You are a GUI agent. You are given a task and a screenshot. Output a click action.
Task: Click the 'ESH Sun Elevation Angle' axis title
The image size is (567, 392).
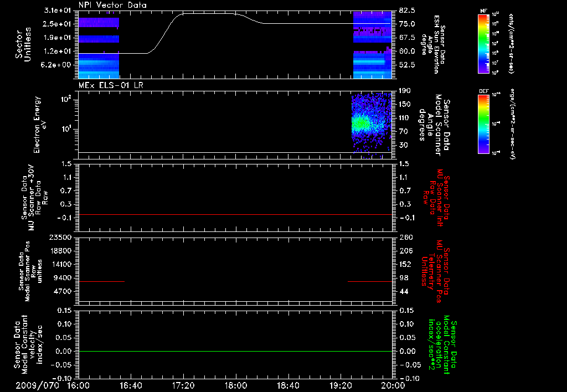pyautogui.click(x=433, y=44)
